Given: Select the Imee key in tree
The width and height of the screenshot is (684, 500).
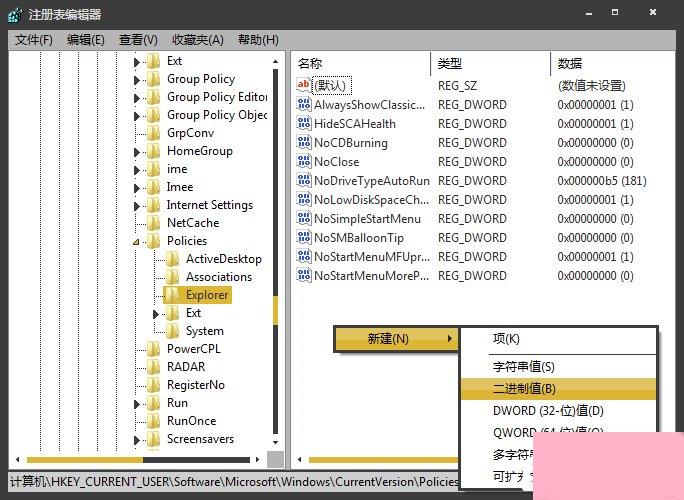Looking at the screenshot, I should (180, 187).
